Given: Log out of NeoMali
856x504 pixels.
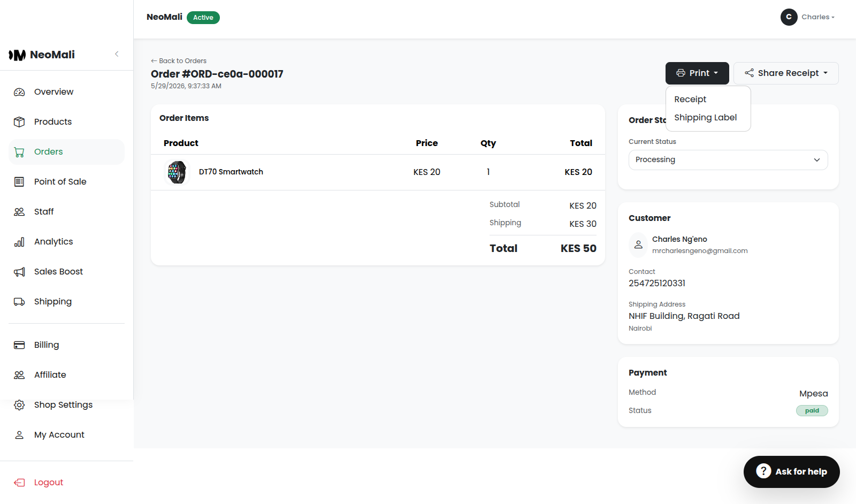Looking at the screenshot, I should 66,483.
